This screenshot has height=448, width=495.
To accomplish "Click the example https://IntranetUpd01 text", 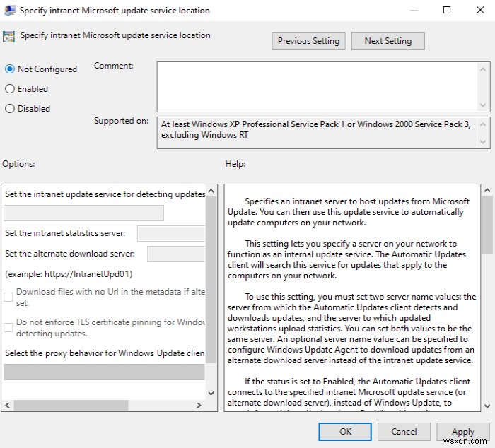I will [x=69, y=274].
